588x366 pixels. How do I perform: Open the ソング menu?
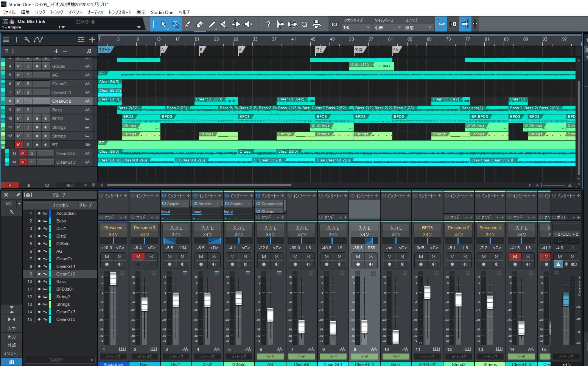pos(40,12)
